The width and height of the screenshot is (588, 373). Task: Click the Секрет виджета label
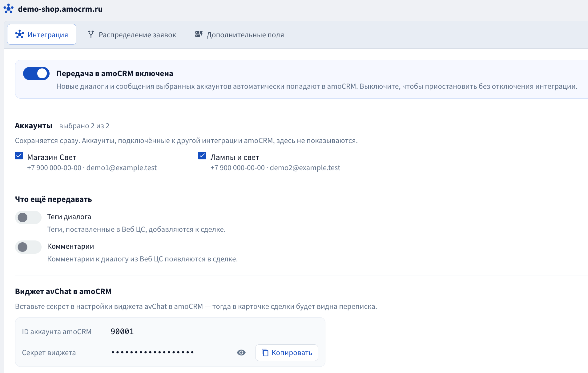coord(49,353)
